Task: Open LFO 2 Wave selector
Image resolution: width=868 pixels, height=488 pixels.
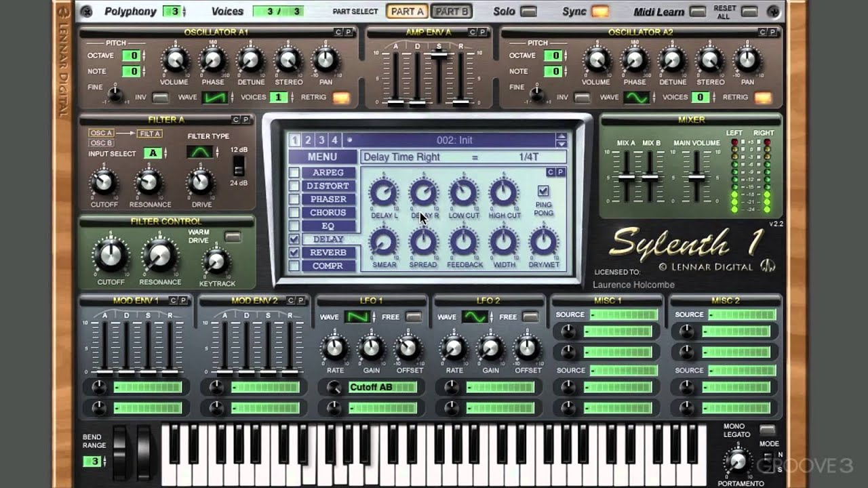Action: pos(474,317)
